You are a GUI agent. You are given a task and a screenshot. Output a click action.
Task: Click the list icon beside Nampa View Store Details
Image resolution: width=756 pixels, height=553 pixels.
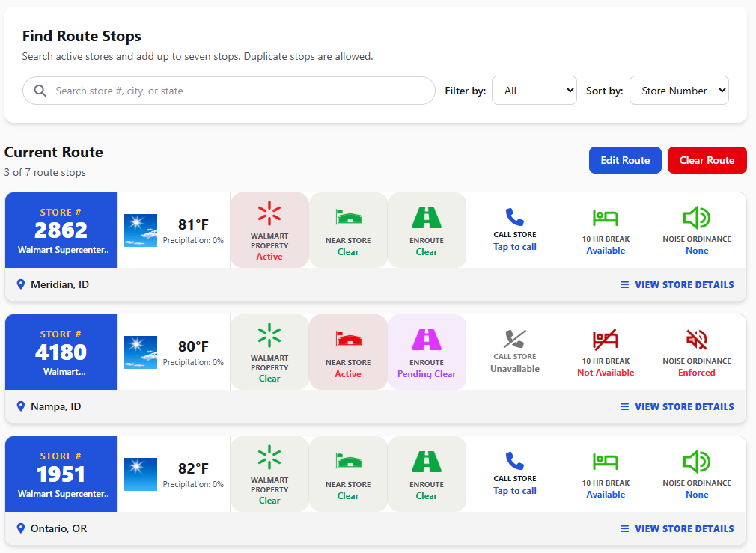pyautogui.click(x=624, y=407)
